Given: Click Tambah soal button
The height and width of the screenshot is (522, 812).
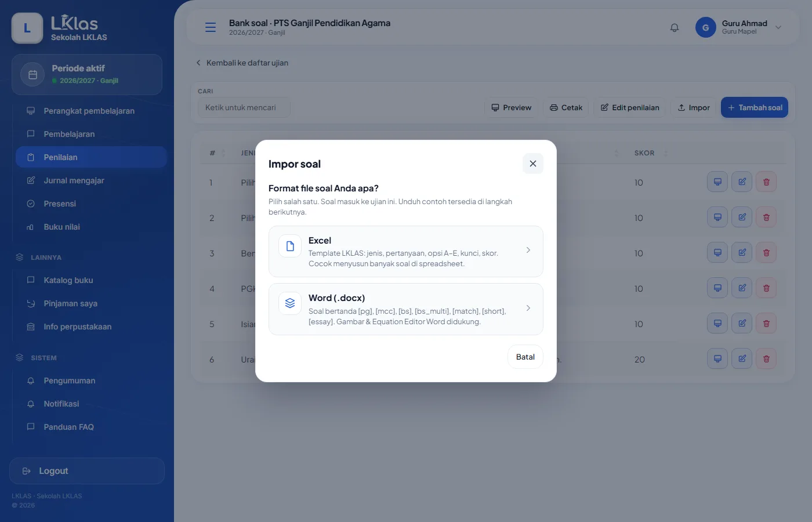Looking at the screenshot, I should [x=755, y=107].
